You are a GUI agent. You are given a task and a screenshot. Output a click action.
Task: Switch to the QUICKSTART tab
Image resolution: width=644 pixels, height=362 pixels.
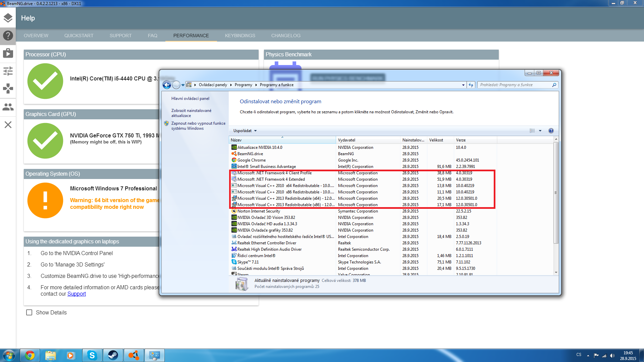(x=79, y=36)
